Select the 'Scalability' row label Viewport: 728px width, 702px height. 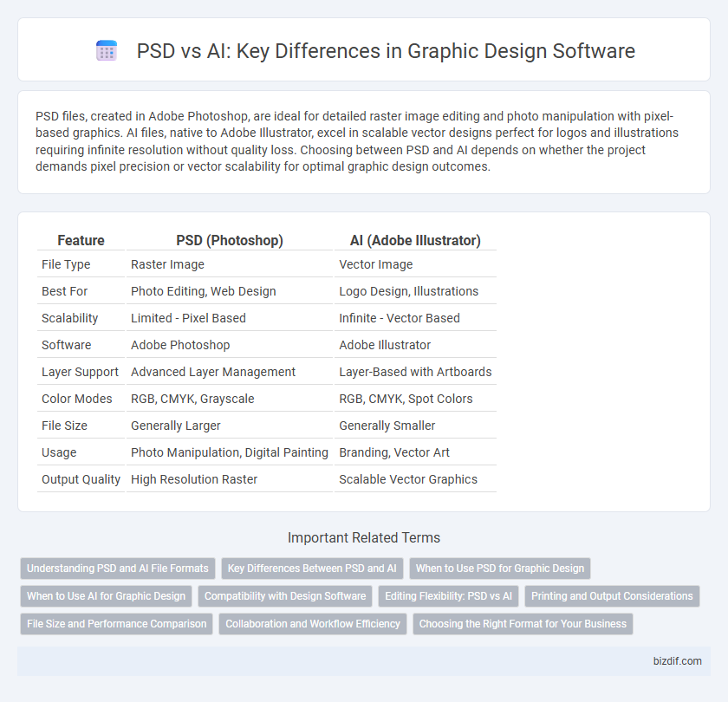(x=69, y=318)
